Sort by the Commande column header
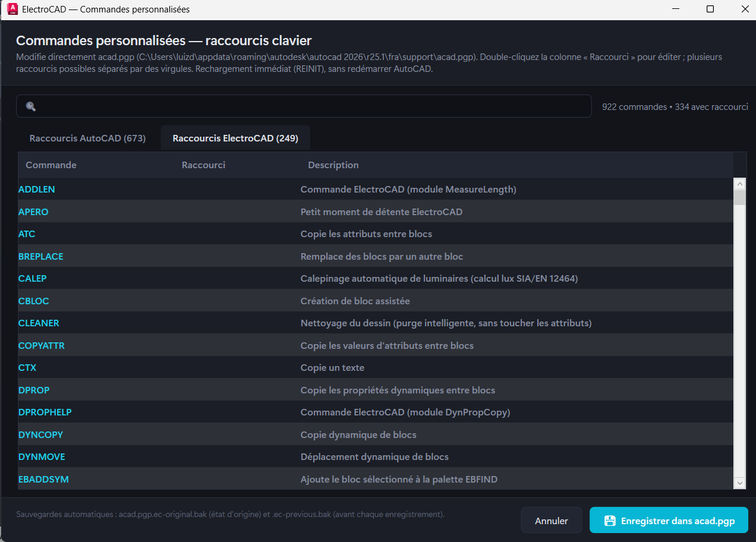 [x=51, y=165]
